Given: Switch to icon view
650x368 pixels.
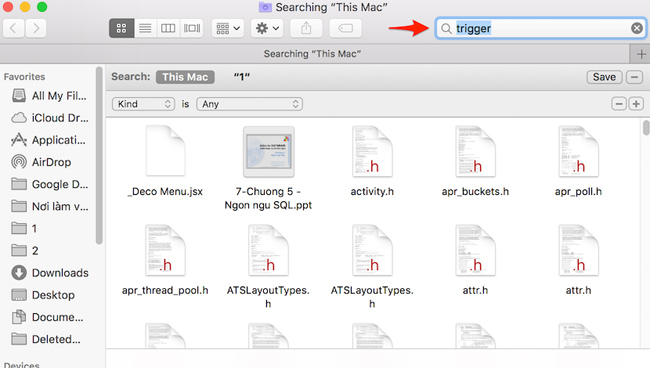Looking at the screenshot, I should (121, 28).
